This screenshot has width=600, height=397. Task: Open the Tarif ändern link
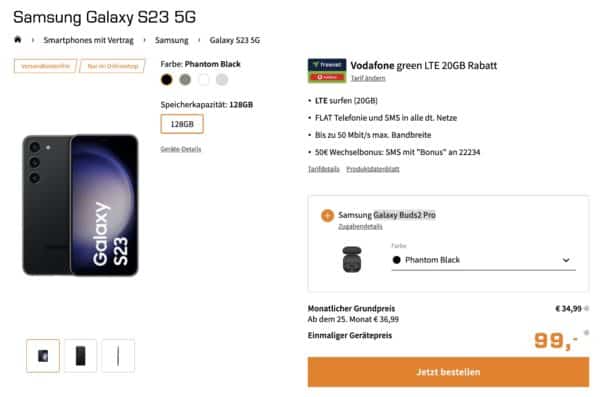pyautogui.click(x=368, y=78)
